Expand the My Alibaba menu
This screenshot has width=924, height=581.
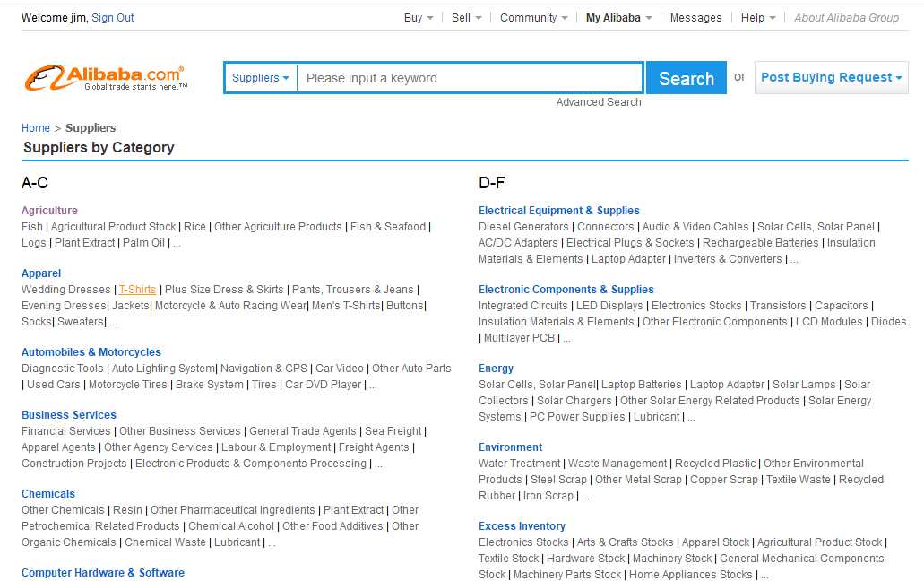click(618, 18)
